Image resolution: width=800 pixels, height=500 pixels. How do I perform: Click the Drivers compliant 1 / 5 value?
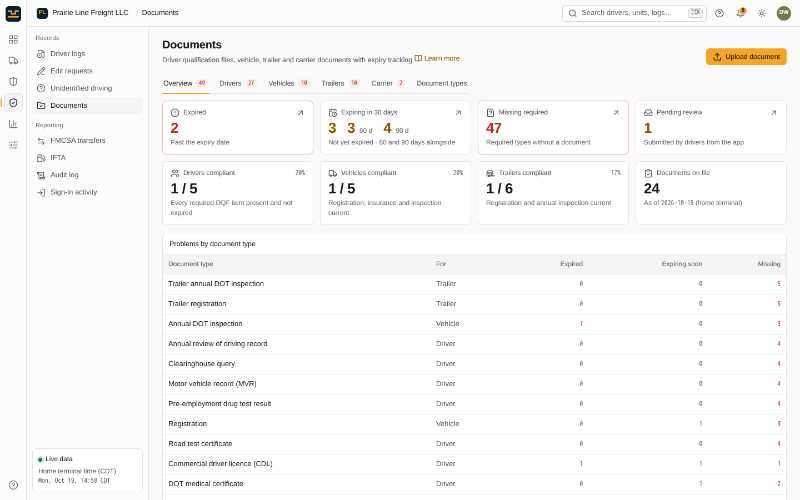(x=184, y=189)
